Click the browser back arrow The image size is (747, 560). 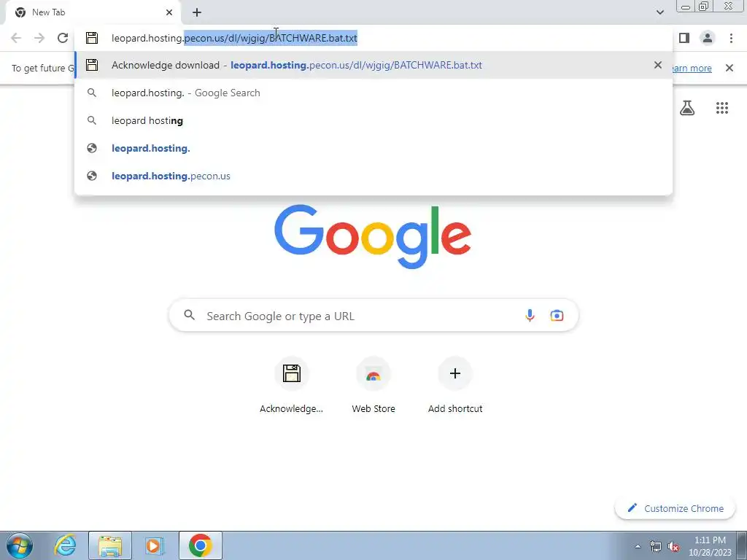click(x=16, y=38)
